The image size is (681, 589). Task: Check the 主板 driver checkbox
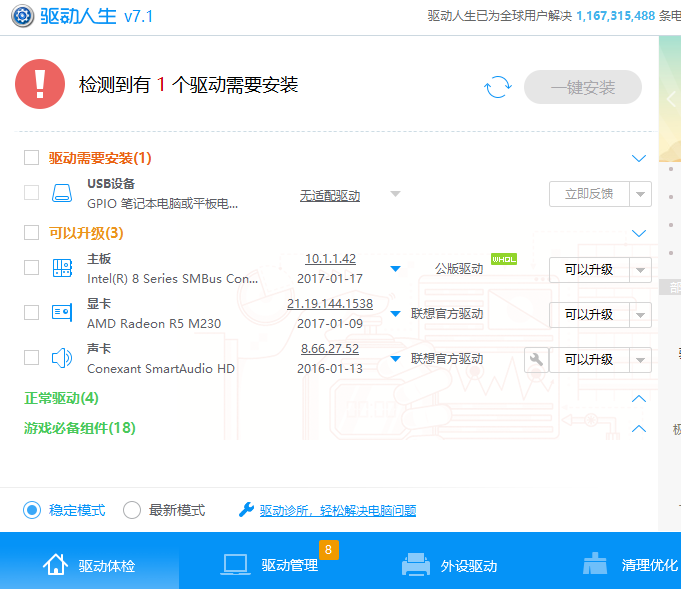(31, 268)
